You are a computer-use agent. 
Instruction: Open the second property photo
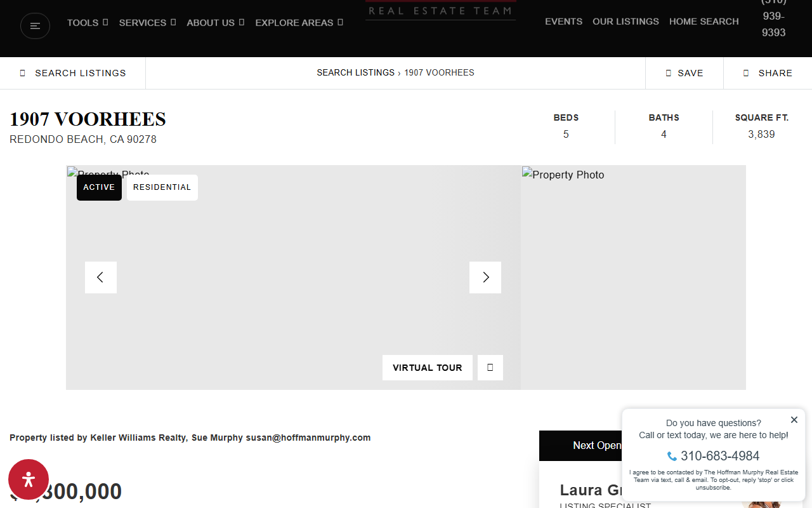(633, 277)
